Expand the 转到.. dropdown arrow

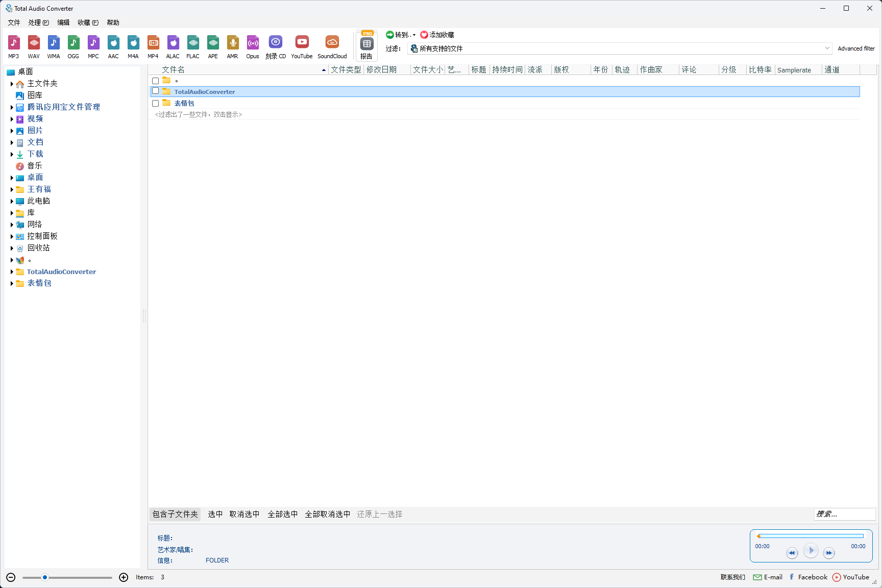(x=414, y=35)
